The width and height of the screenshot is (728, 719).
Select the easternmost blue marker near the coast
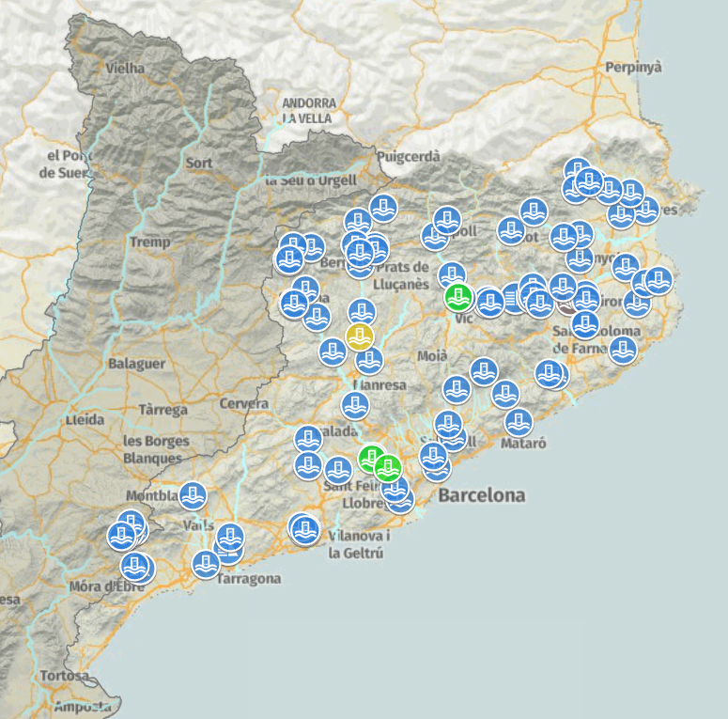pos(658,280)
